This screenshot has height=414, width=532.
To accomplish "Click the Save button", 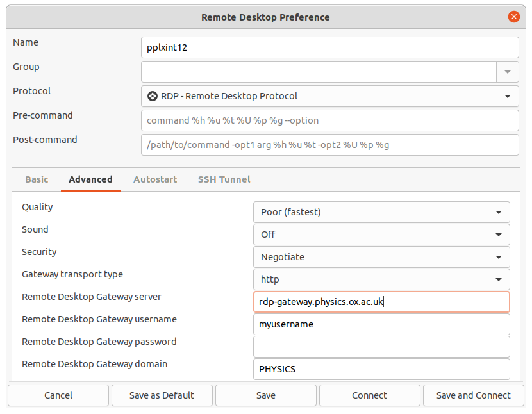I will (x=266, y=395).
